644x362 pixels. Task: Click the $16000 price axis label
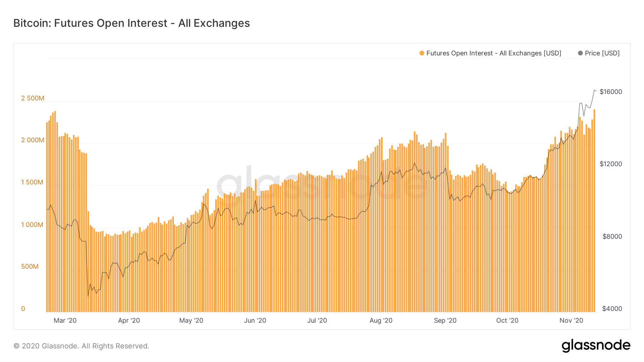[x=611, y=92]
